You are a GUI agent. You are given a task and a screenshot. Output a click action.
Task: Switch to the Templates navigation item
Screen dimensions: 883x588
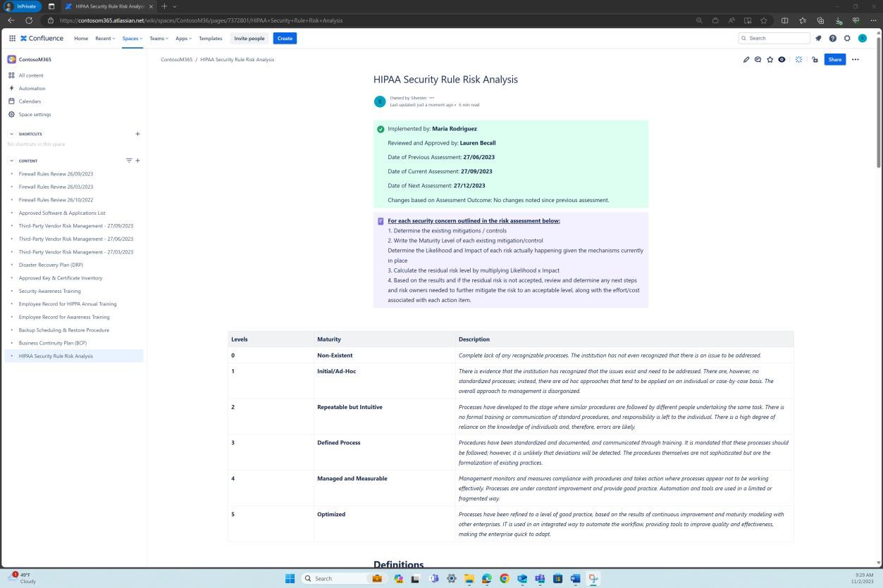coord(210,38)
